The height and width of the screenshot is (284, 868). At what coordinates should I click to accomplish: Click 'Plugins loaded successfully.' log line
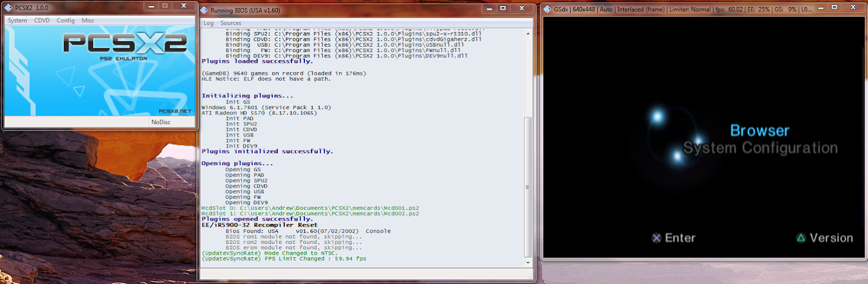(257, 61)
